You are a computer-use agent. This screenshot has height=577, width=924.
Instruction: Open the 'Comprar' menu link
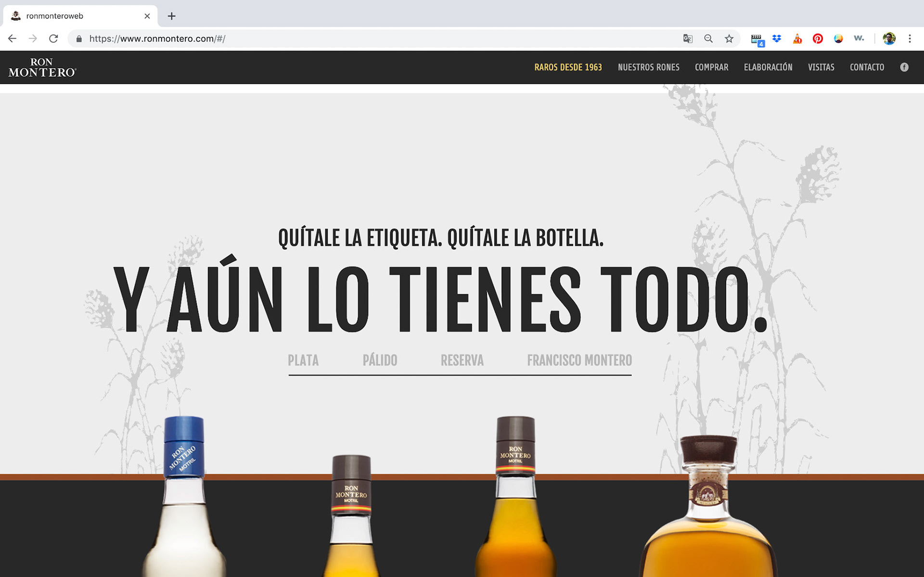coord(711,67)
